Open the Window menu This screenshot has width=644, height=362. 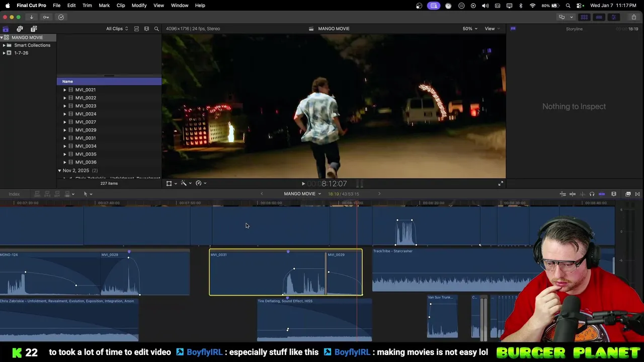(x=180, y=6)
